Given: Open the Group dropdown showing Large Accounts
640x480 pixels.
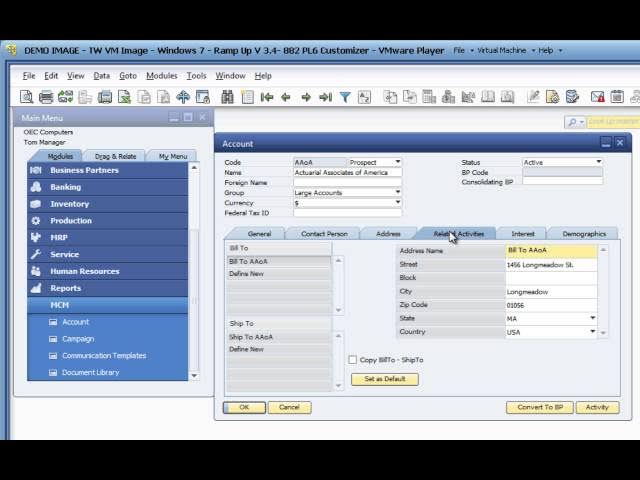Looking at the screenshot, I should tap(397, 192).
